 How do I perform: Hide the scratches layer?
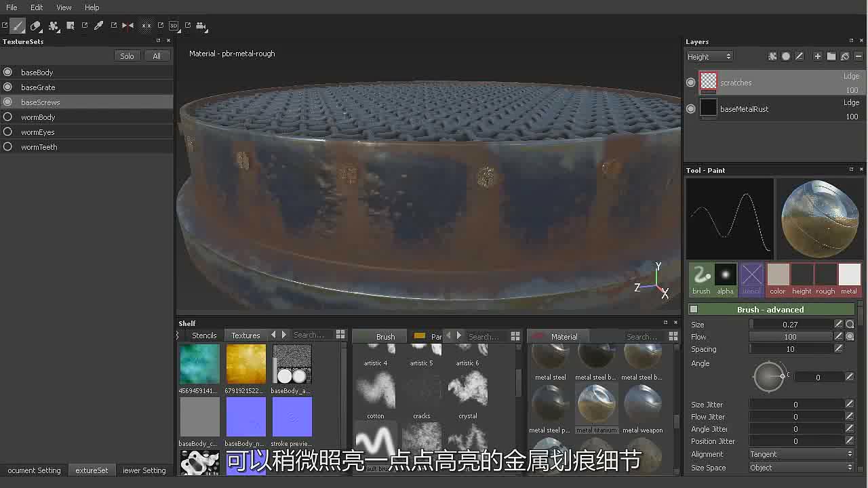click(691, 82)
